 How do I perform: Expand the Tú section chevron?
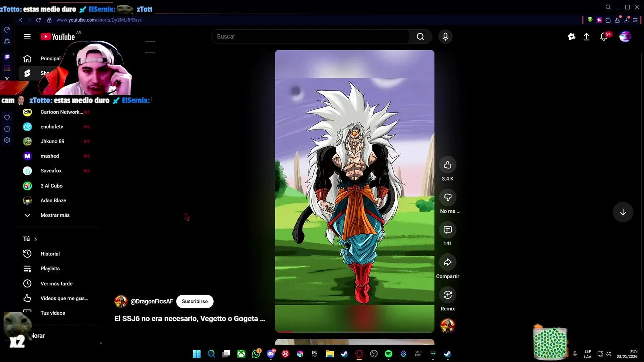coord(35,239)
